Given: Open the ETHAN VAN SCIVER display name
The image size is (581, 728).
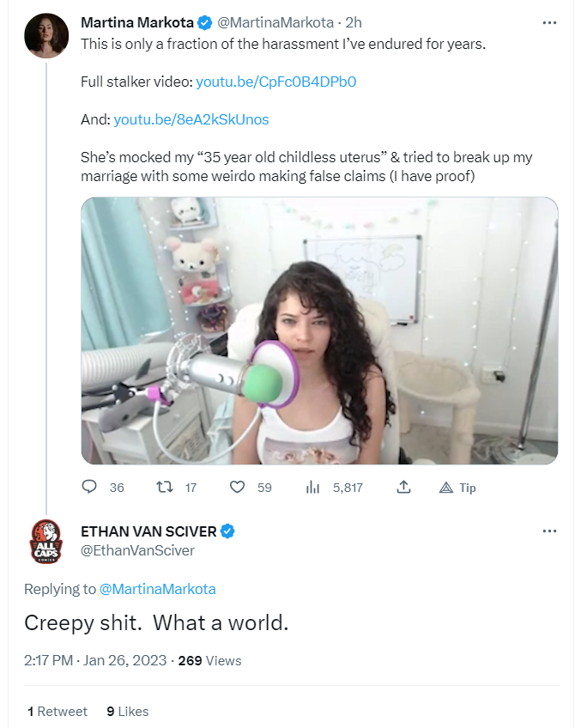Looking at the screenshot, I should pos(148,531).
